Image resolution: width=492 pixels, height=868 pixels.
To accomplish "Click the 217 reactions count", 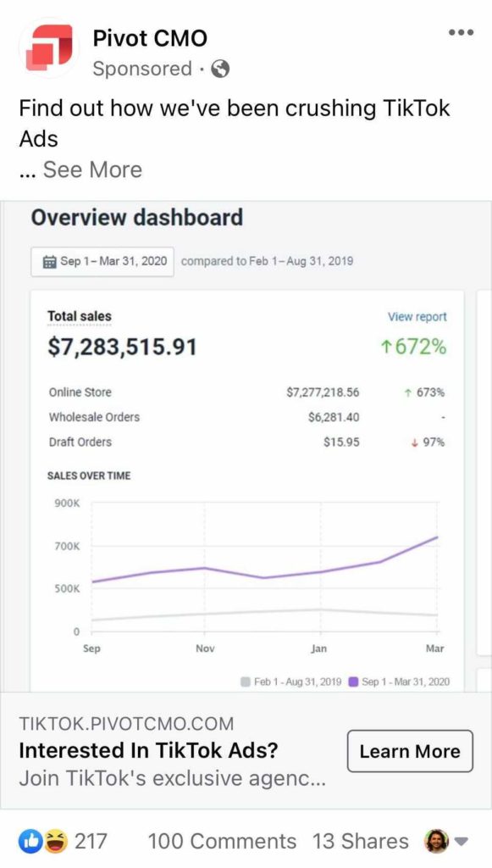I will [x=90, y=842].
